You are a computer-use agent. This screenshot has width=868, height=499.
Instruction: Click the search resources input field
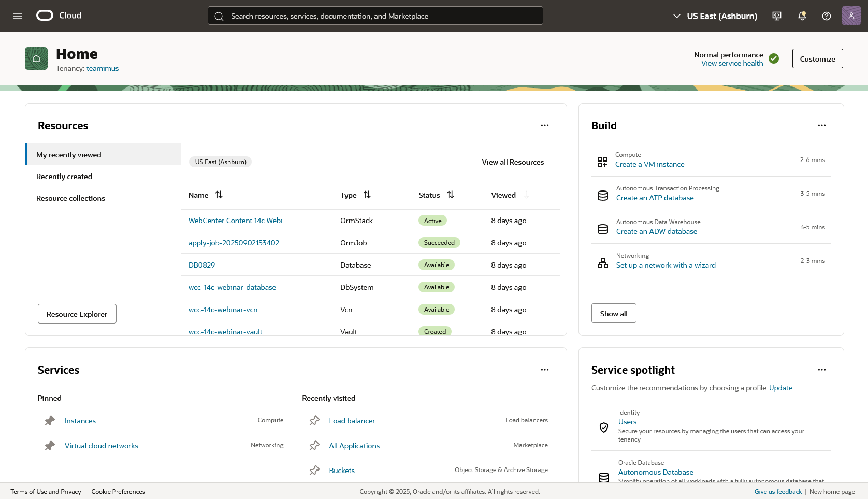click(375, 16)
